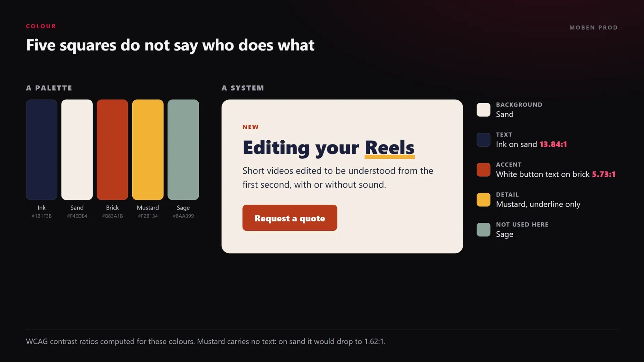Click the A SYSTEM heading
This screenshot has height=362, width=644.
point(243,88)
